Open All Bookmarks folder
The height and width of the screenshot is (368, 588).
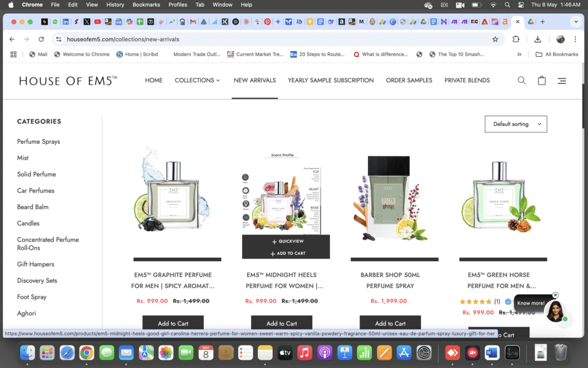tap(557, 55)
